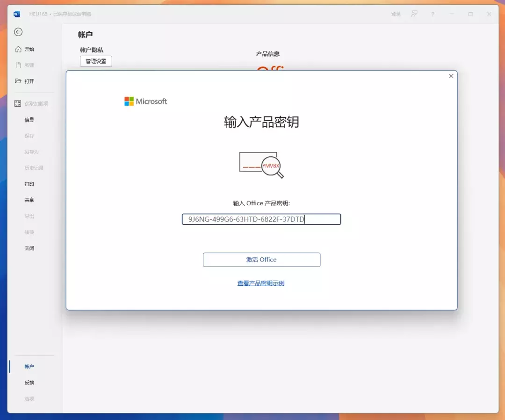Click the title bar file name text
This screenshot has height=420, width=505.
point(60,14)
